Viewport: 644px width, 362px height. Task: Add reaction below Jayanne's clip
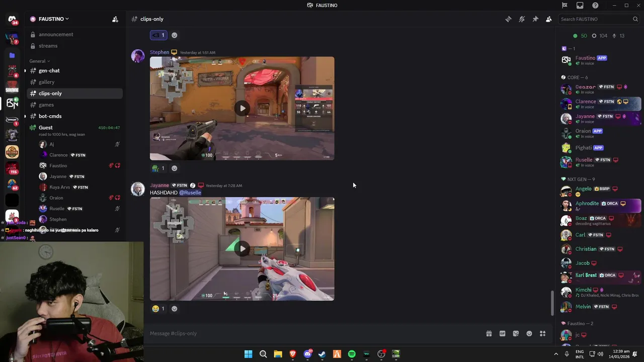pos(175,309)
